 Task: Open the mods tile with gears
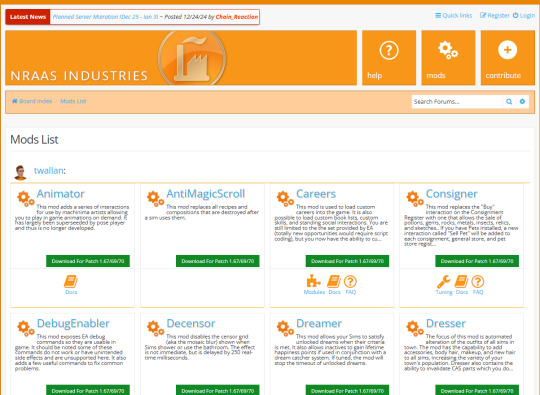tap(448, 58)
